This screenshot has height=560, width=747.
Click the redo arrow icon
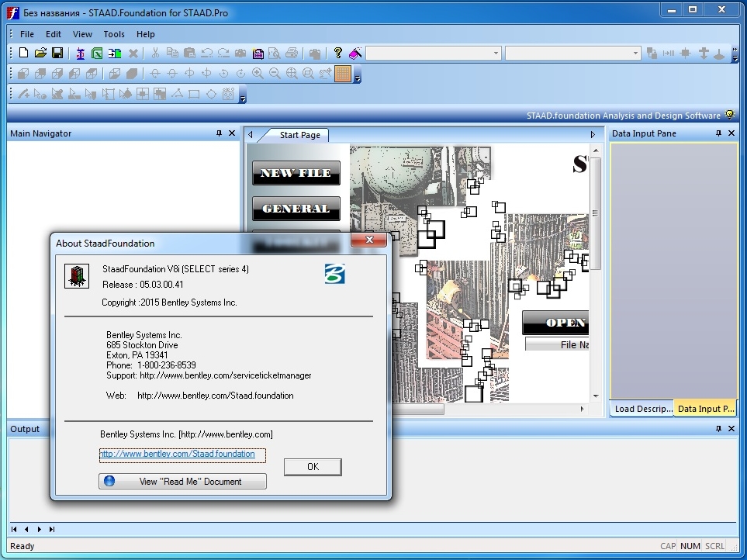(x=223, y=53)
